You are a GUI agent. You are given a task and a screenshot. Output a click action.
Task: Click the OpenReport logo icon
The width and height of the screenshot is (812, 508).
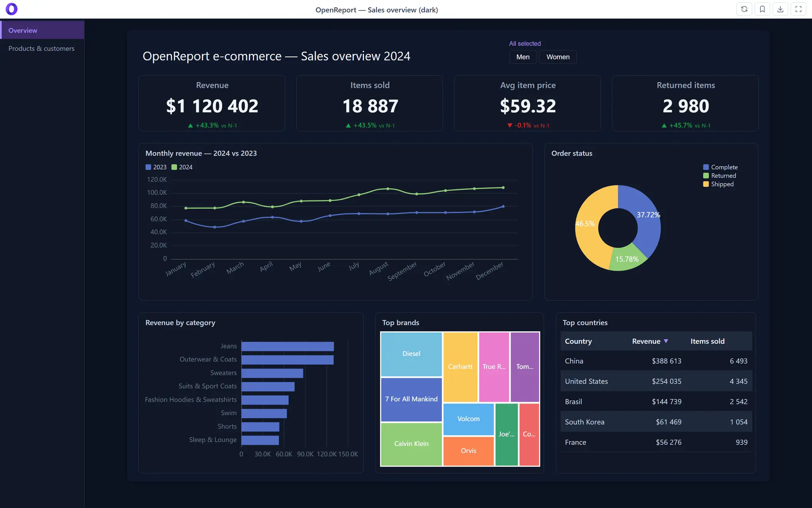click(x=11, y=9)
